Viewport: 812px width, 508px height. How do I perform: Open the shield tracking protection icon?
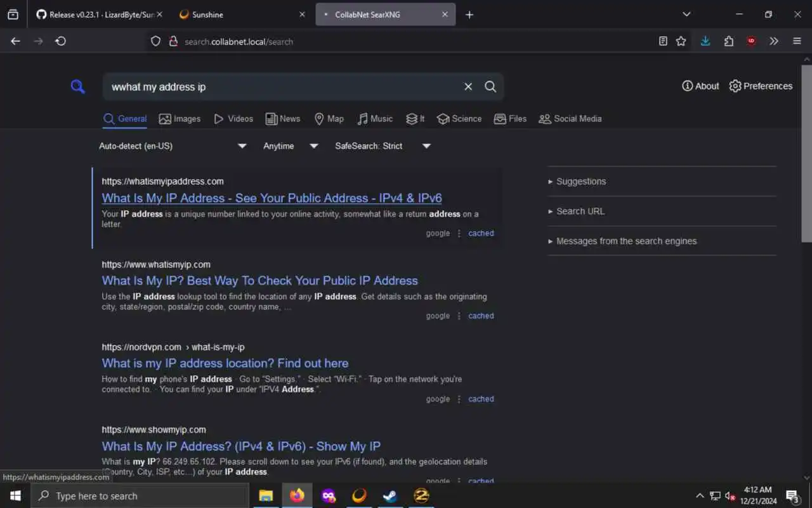point(155,41)
